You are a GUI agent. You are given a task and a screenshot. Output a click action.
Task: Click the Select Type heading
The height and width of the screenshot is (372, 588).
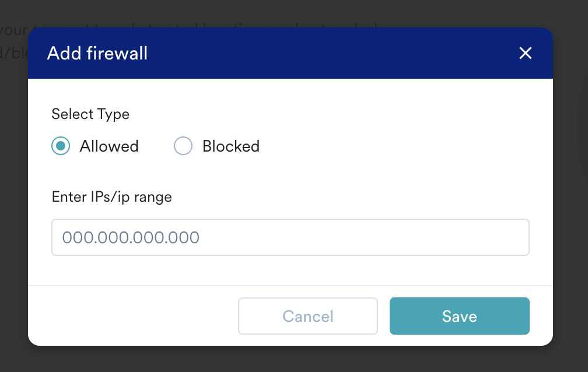click(x=90, y=114)
